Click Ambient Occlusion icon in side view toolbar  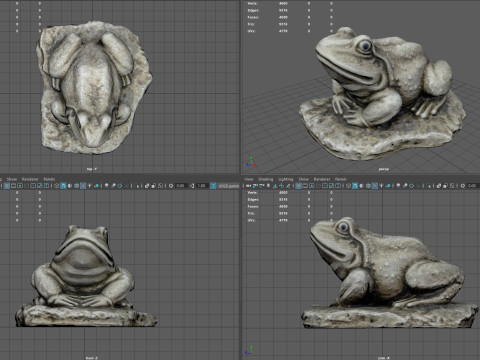click(x=398, y=186)
